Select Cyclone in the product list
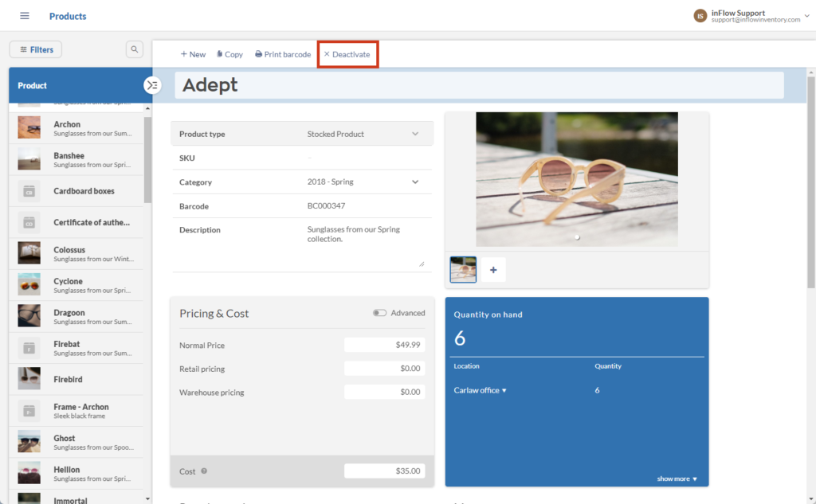This screenshot has height=504, width=816. click(76, 285)
